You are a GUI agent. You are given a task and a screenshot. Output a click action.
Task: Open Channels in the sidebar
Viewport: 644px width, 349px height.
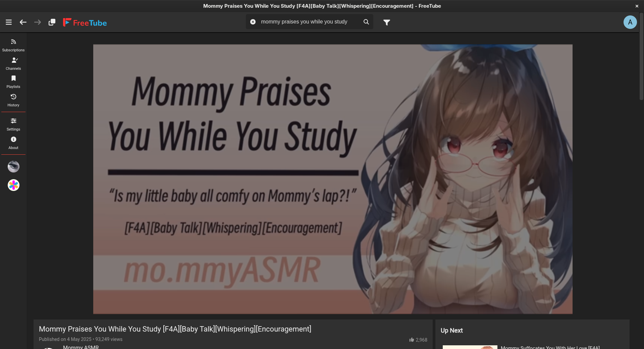pos(13,63)
